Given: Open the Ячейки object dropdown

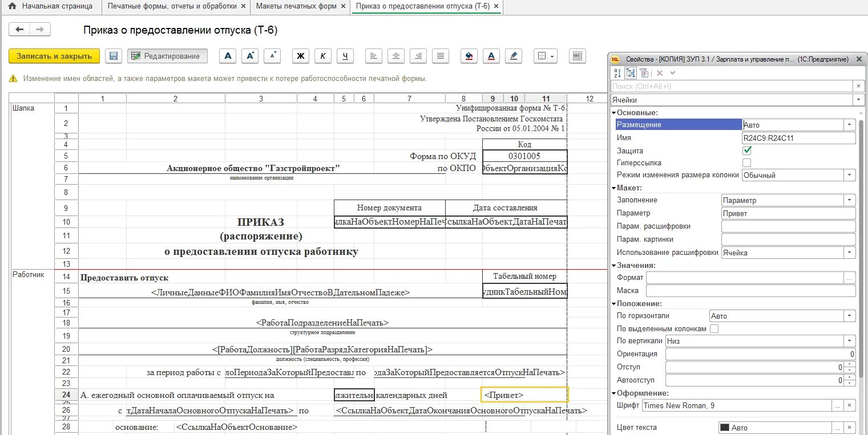Looking at the screenshot, I should [x=859, y=100].
